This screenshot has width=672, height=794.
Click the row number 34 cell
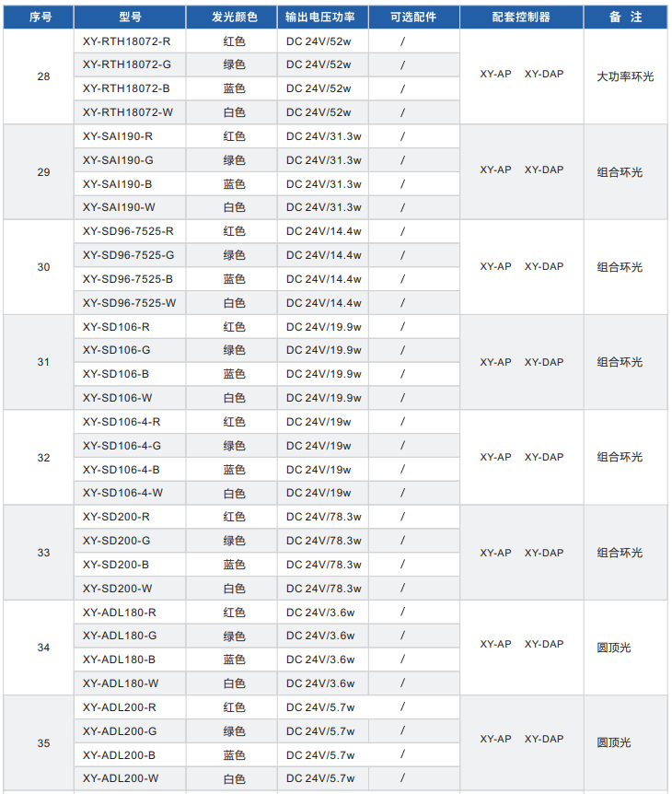click(x=43, y=648)
